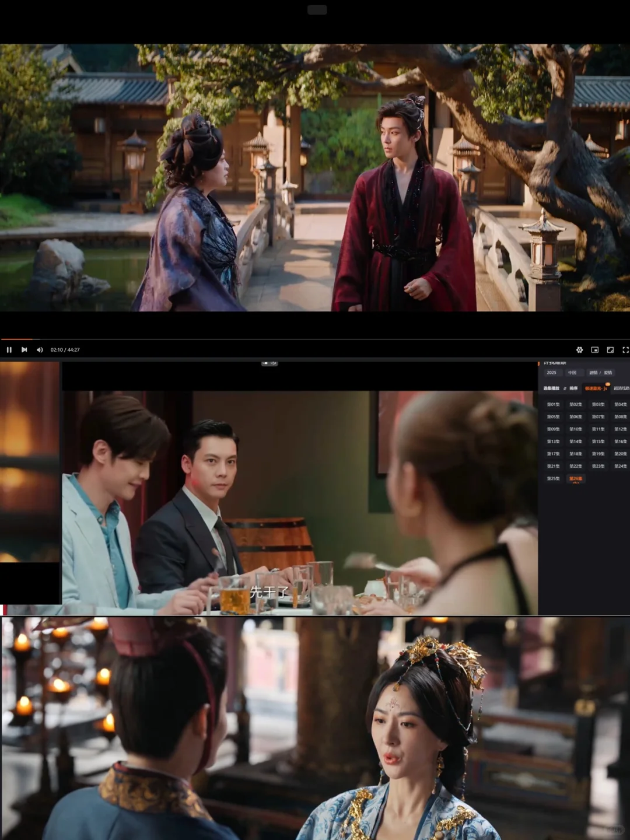Image resolution: width=630 pixels, height=840 pixels.
Task: Play episode 第16集
Action: tap(621, 442)
